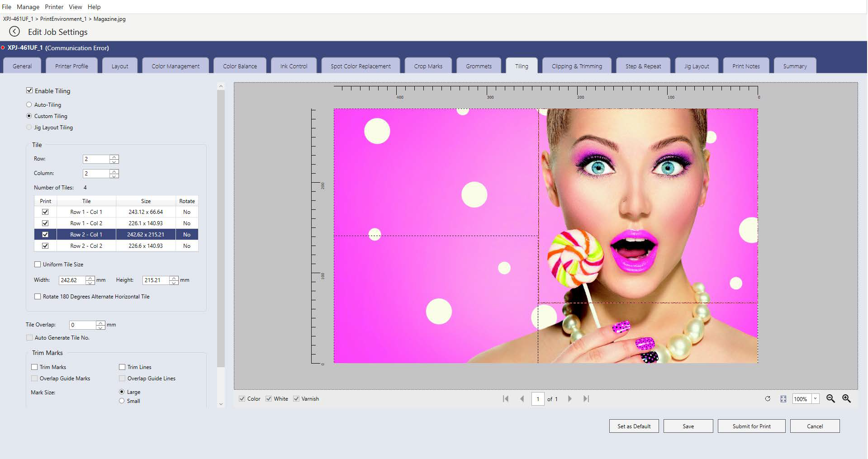Select the Zoom Out magnifier tool
The height and width of the screenshot is (459, 868).
(831, 399)
